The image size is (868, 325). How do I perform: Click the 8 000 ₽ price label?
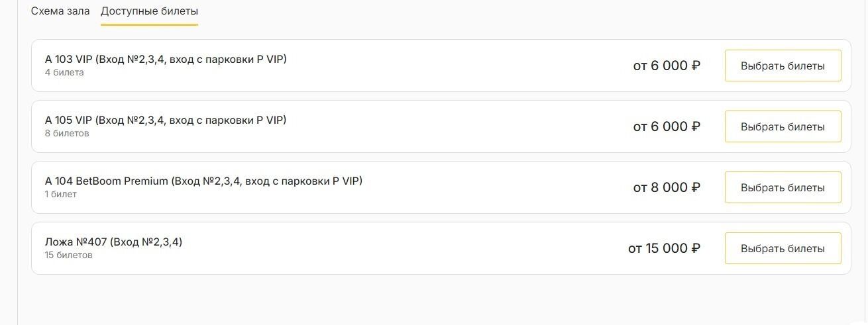[x=667, y=187]
